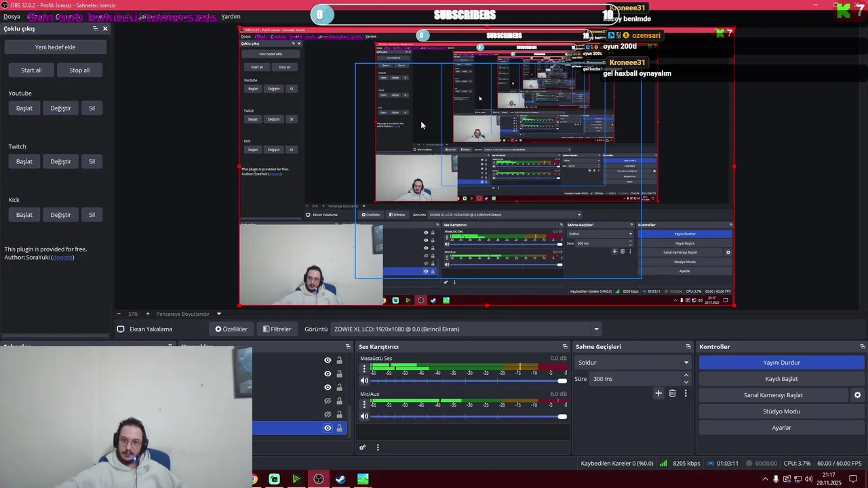Hide the topmost source using its eye
The image size is (868, 488).
pyautogui.click(x=328, y=361)
